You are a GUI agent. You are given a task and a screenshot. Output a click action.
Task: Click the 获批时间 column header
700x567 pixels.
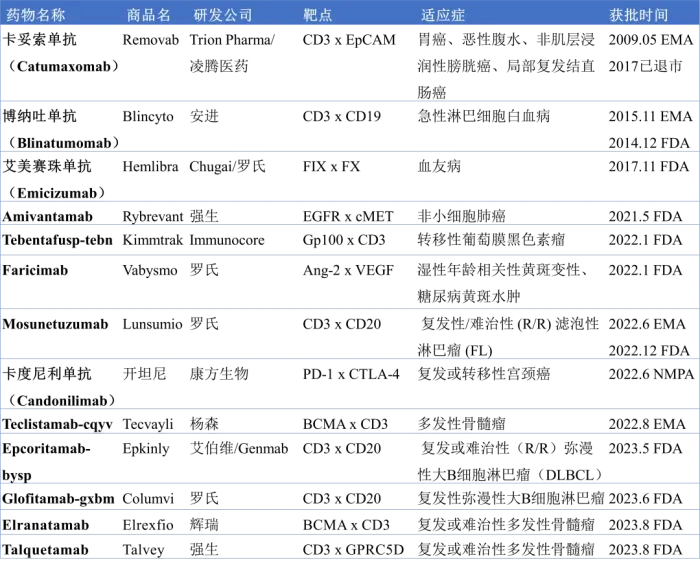(x=638, y=15)
